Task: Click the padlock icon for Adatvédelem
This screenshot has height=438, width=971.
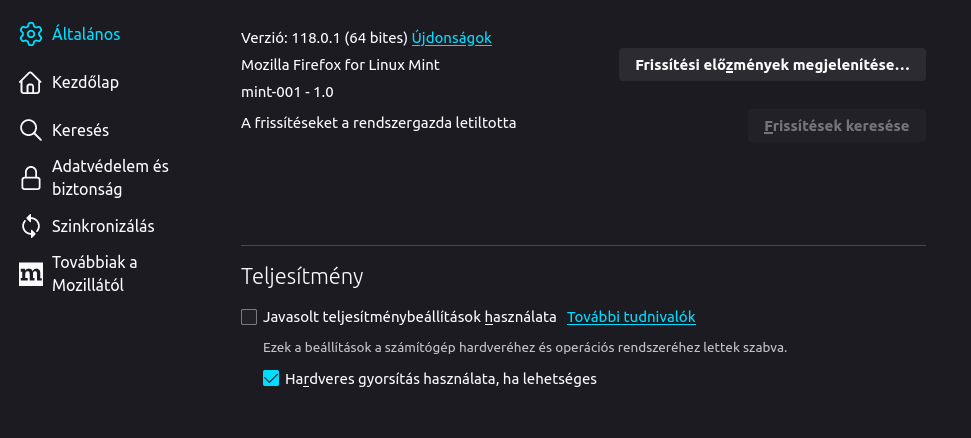Action: pyautogui.click(x=30, y=178)
